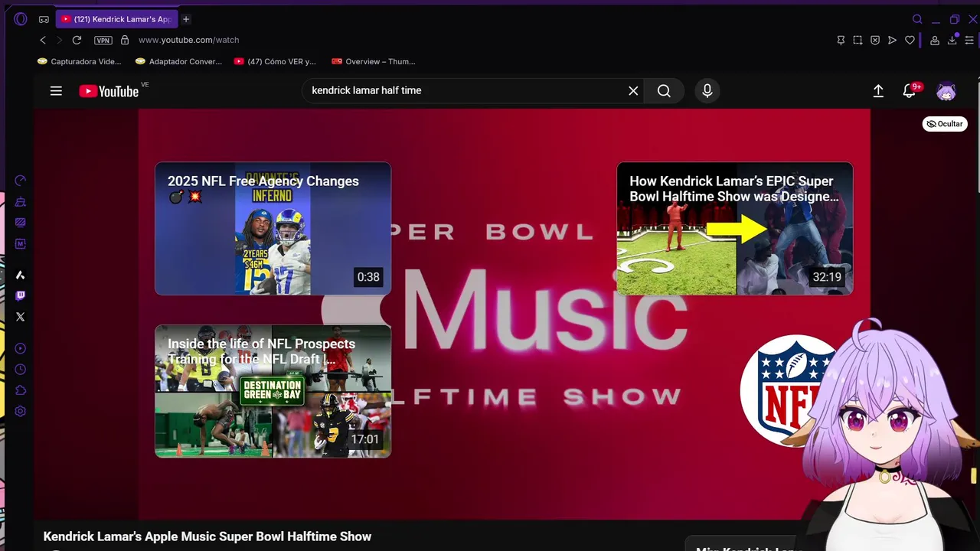Open the browser downloads panel
The image size is (980, 551).
tap(952, 40)
